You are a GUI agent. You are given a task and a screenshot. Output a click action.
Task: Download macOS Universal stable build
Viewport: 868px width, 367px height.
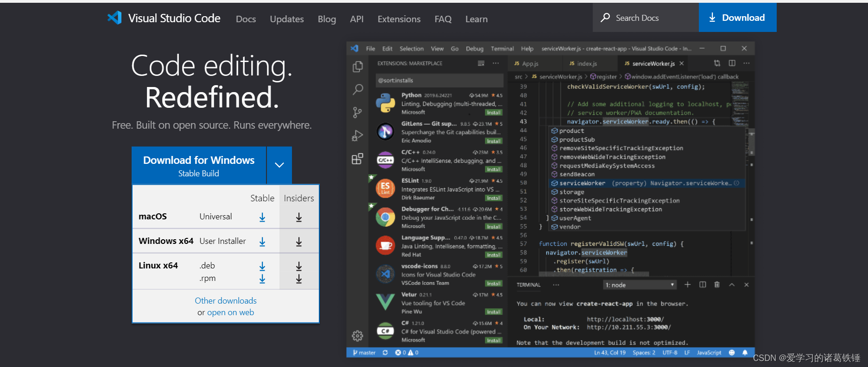(262, 217)
